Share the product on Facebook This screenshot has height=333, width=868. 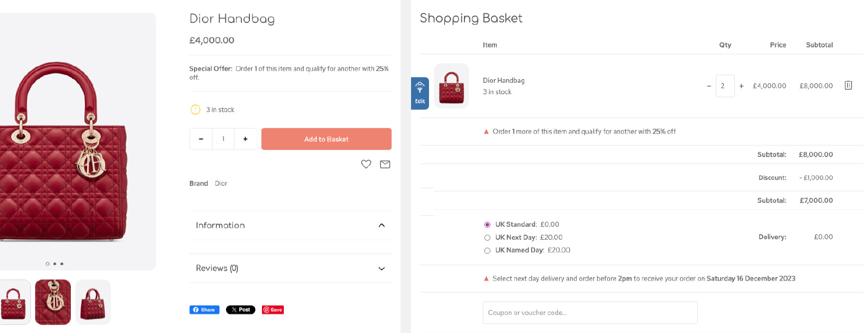coord(205,310)
